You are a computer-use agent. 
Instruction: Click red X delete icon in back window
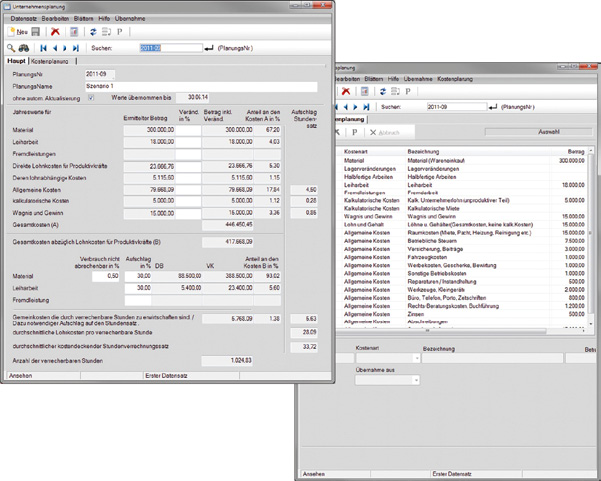(346, 91)
